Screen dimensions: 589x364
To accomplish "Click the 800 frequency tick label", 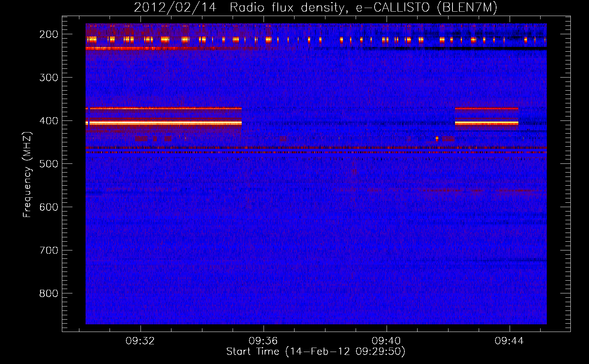I will [x=49, y=293].
